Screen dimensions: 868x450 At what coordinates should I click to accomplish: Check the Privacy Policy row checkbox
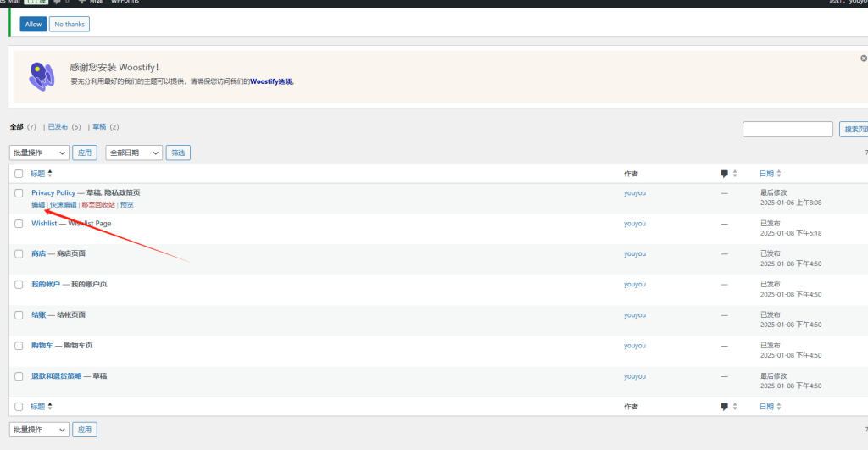19,193
